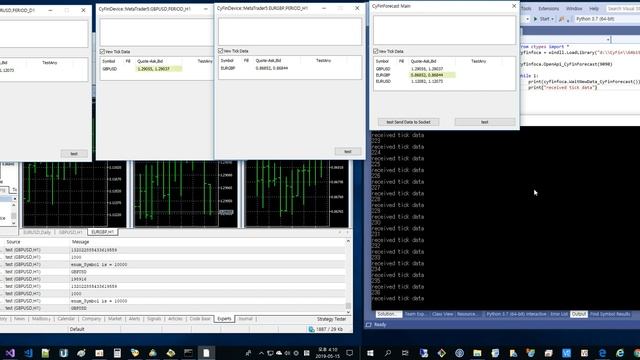This screenshot has height=360, width=640.
Task: Click the status icon beside Ready in Visual Studio
Action: pyautogui.click(x=369, y=325)
